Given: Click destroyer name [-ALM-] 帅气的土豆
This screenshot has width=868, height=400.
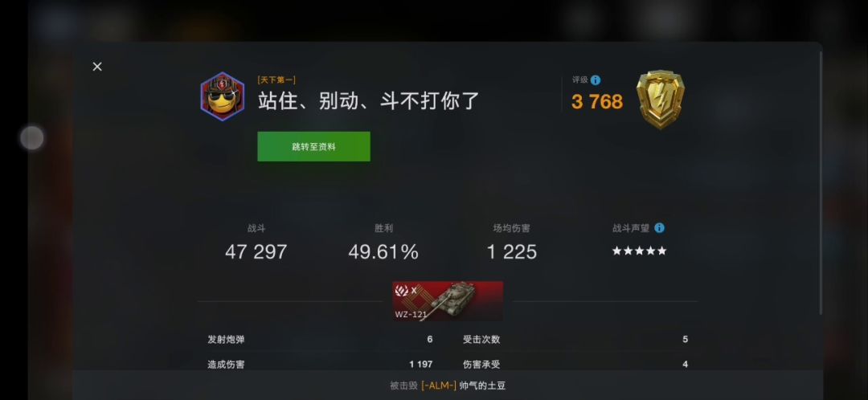Looking at the screenshot, I should pyautogui.click(x=464, y=386).
